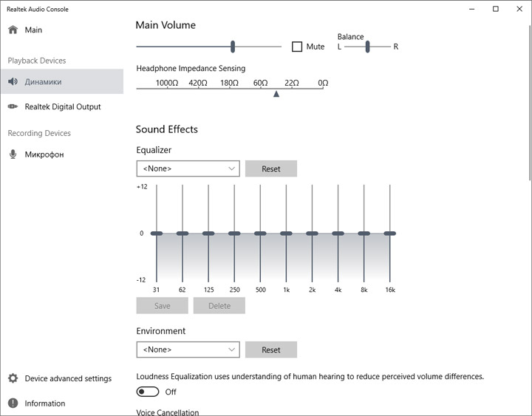
Task: Toggle the Loudness Equalization switch
Action: pos(148,392)
